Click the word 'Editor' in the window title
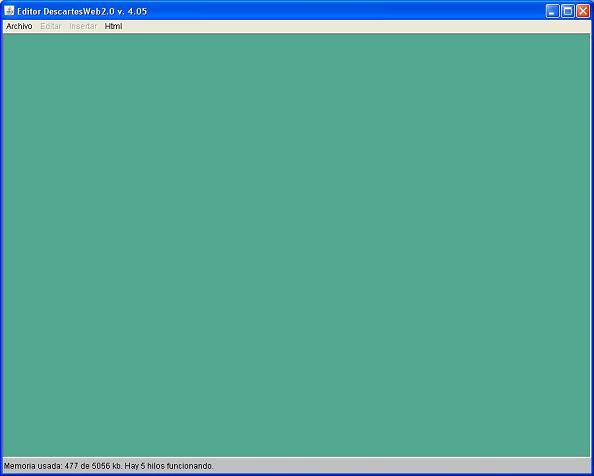This screenshot has width=594, height=476. tap(29, 11)
